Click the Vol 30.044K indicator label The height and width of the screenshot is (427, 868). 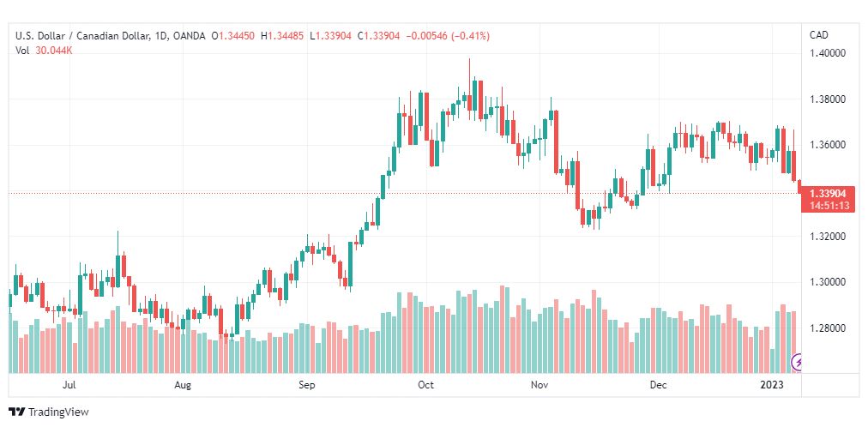tap(44, 51)
